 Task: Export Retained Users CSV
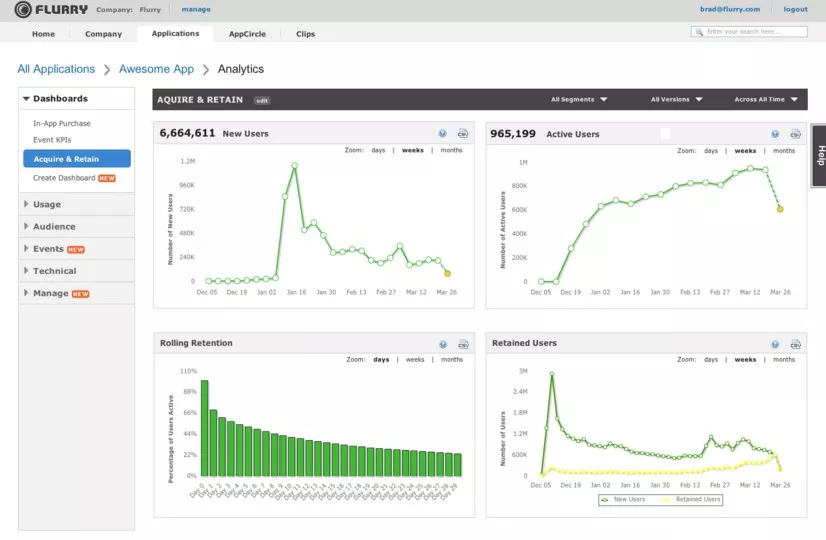(795, 345)
